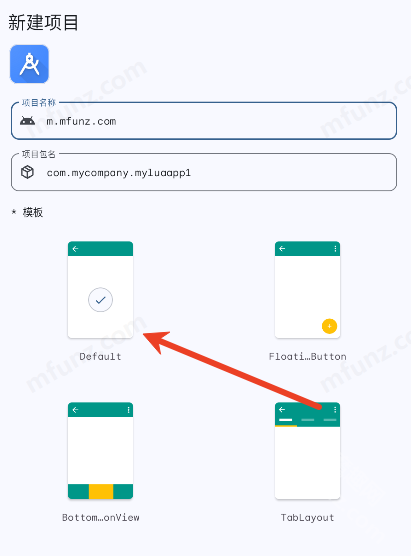Image resolution: width=411 pixels, height=556 pixels.
Task: Click the three-dot menu in TabLayout template
Action: pyautogui.click(x=335, y=410)
